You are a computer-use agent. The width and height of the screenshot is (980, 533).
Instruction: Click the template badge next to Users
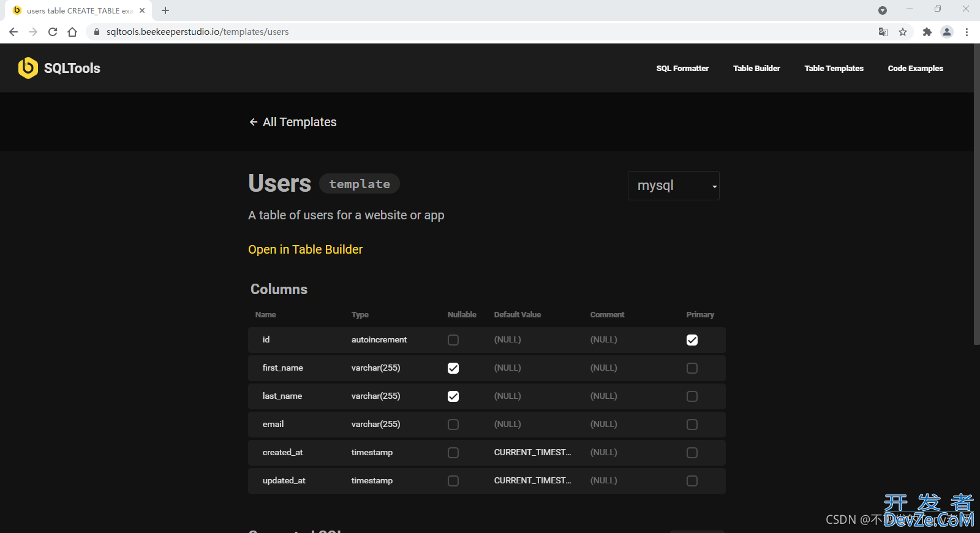coord(360,184)
